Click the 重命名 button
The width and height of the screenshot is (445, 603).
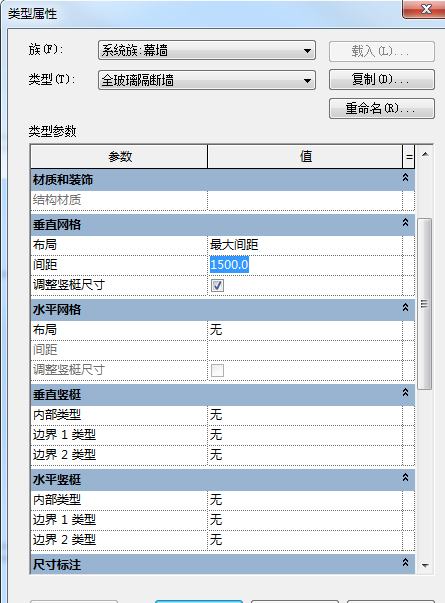[382, 108]
